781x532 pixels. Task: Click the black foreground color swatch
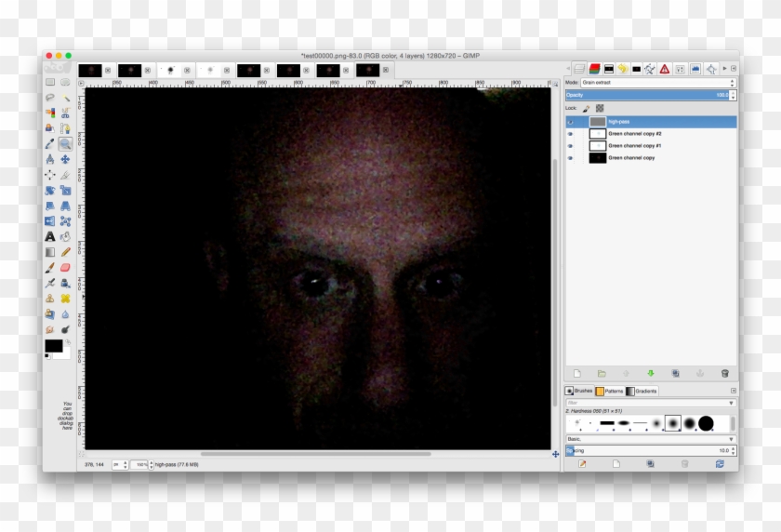click(53, 345)
